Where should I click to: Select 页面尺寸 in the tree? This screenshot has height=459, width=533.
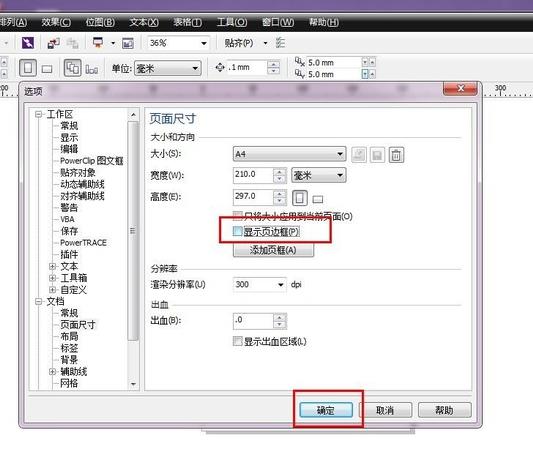[x=78, y=325]
